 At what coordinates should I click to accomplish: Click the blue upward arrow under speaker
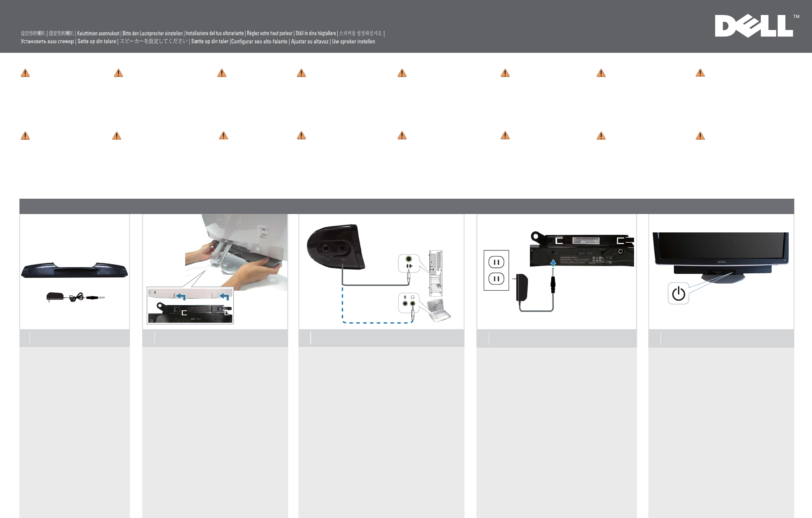coord(553,263)
